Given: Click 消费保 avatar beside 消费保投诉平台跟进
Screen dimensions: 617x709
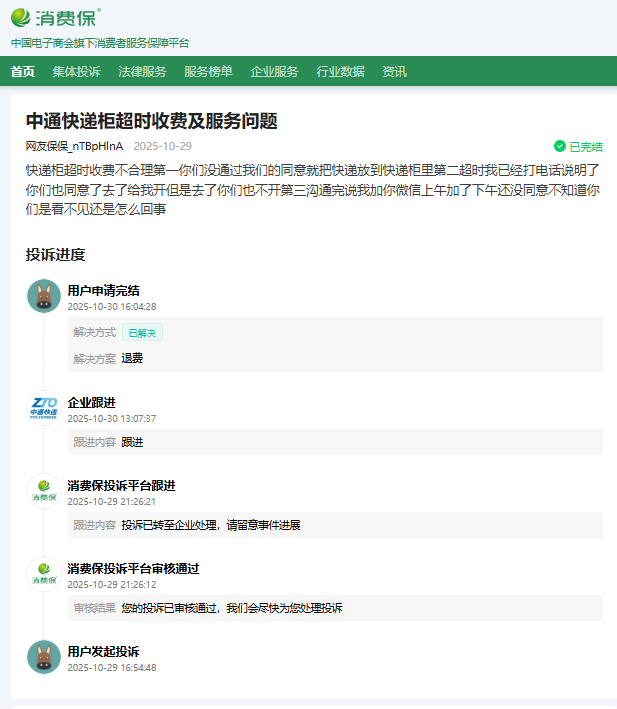Looking at the screenshot, I should tap(44, 490).
